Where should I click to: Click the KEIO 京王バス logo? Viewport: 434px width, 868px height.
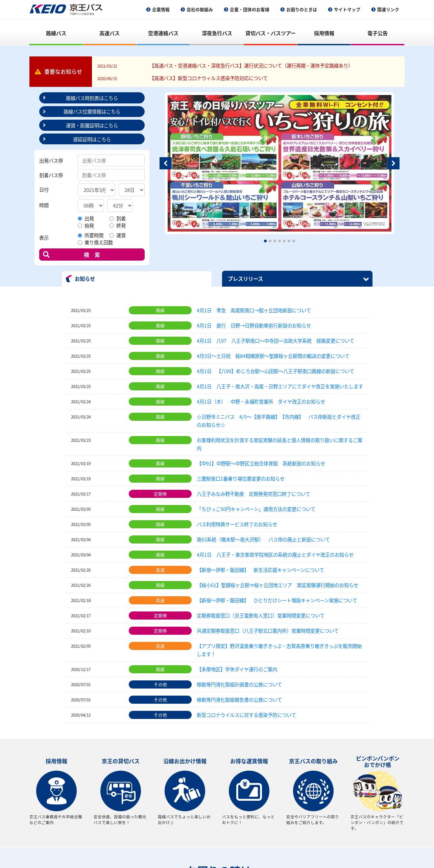[66, 9]
